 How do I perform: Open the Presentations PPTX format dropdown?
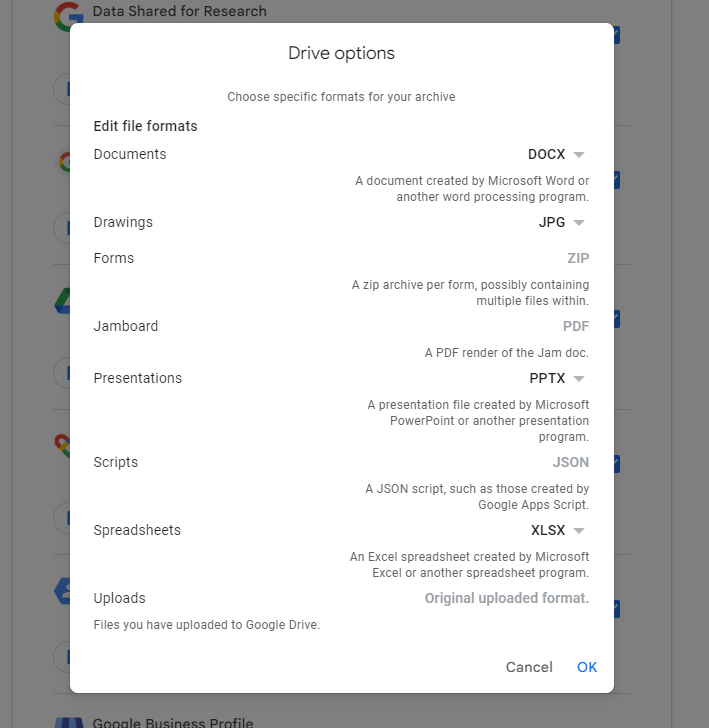coord(557,379)
